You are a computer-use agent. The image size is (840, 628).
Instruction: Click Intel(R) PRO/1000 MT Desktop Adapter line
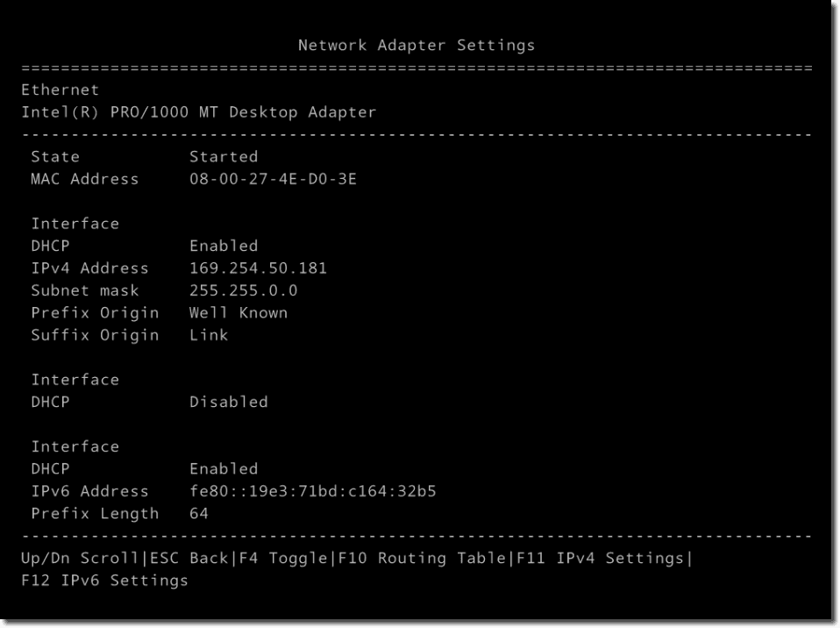pyautogui.click(x=199, y=112)
